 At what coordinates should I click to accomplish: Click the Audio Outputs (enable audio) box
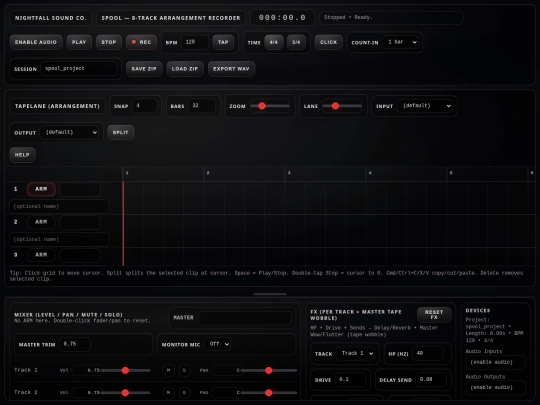coord(495,387)
